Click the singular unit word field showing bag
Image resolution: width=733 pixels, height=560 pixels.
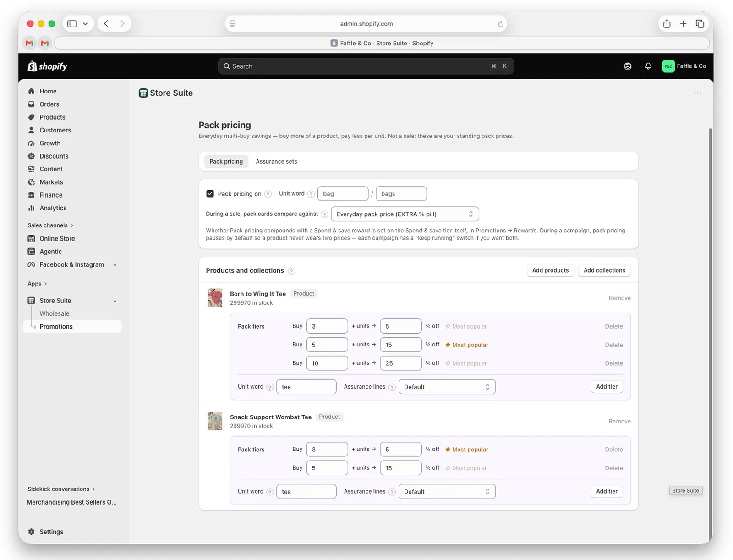(x=343, y=194)
